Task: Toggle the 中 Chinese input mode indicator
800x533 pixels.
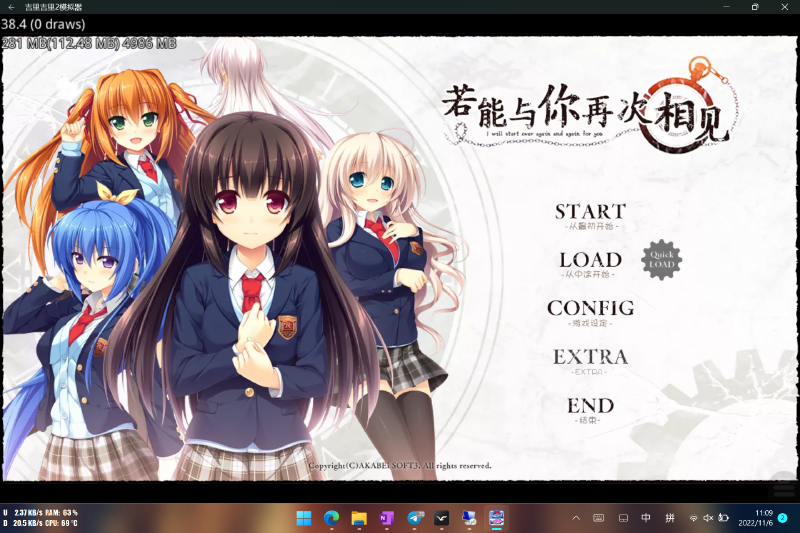Action: pos(646,518)
